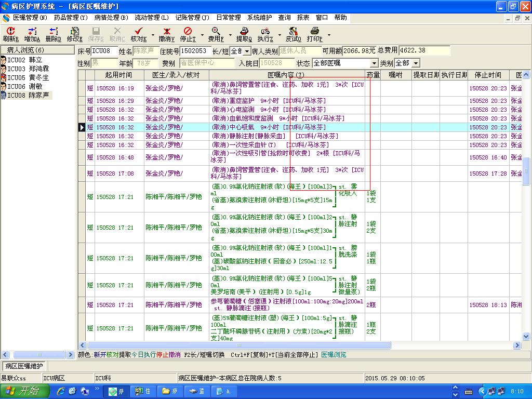Click the 医嘱浏览 link in legend bar
The height and width of the screenshot is (399, 532).
point(334,355)
